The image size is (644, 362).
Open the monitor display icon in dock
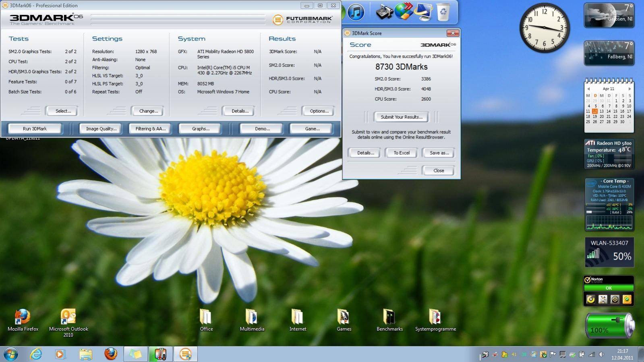(x=423, y=12)
